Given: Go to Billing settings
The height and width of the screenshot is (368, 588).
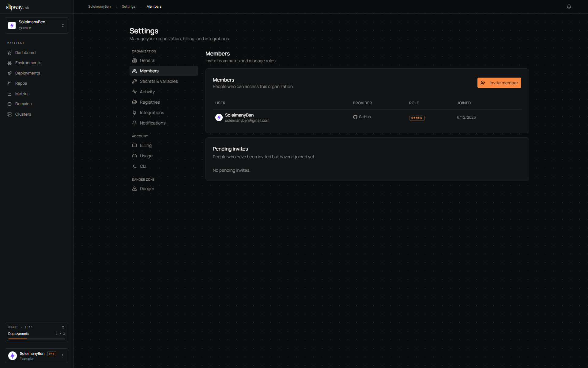Looking at the screenshot, I should [x=164, y=145].
